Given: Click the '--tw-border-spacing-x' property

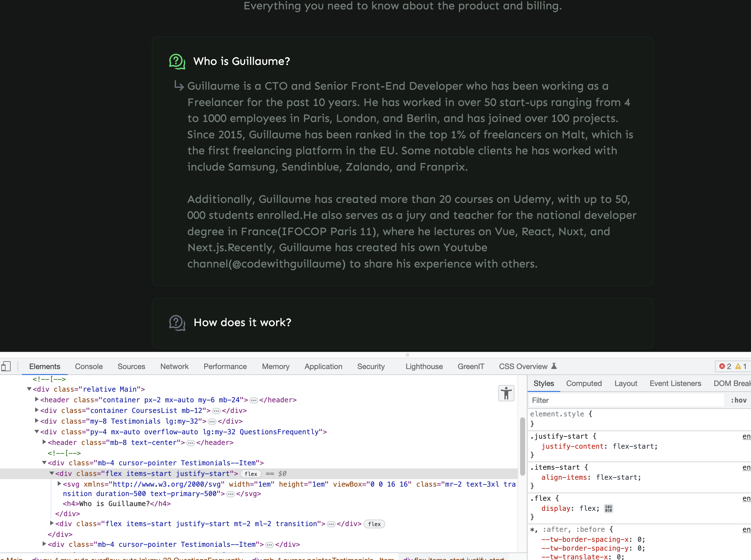Looking at the screenshot, I should tap(587, 540).
